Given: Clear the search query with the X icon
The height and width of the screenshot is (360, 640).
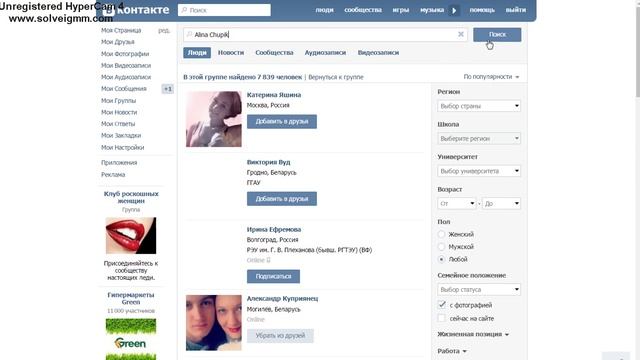Looking at the screenshot, I should 461,34.
